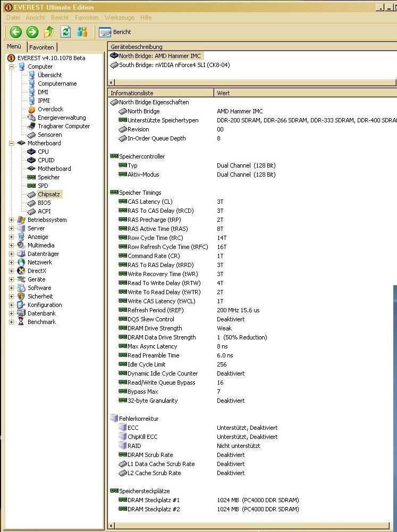Click the Netzwerk icon in the tree
Image resolution: width=397 pixels, height=532 pixels.
(21, 262)
